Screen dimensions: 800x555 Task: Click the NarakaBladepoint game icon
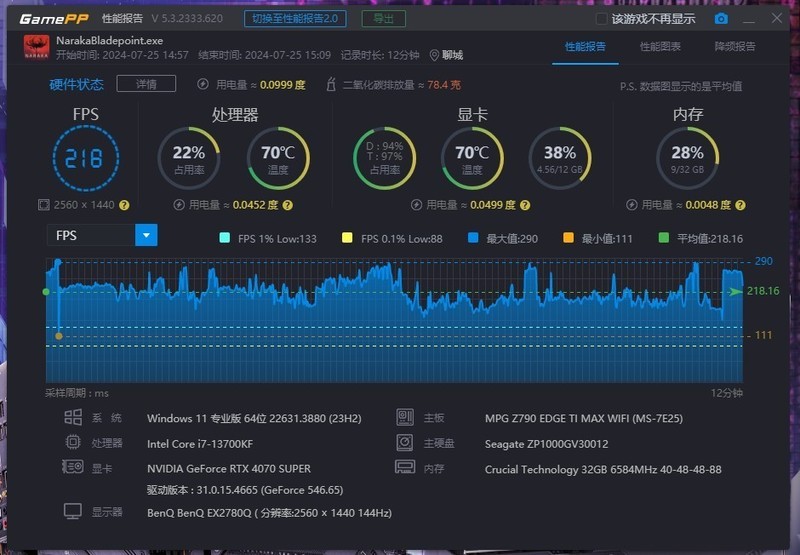[36, 47]
